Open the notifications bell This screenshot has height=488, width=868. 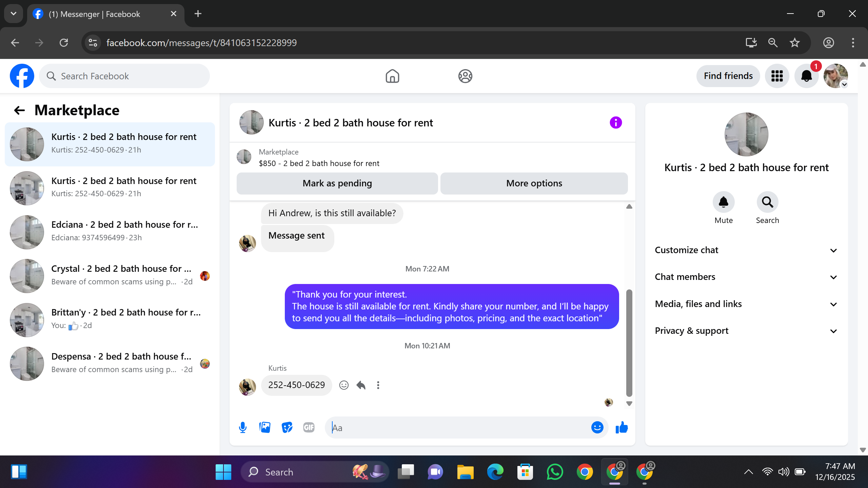tap(806, 76)
